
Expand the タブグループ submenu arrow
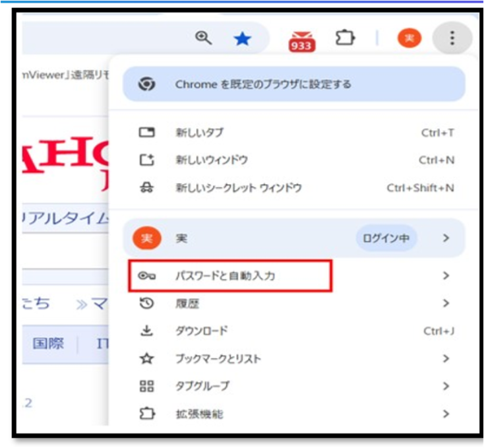click(x=446, y=386)
